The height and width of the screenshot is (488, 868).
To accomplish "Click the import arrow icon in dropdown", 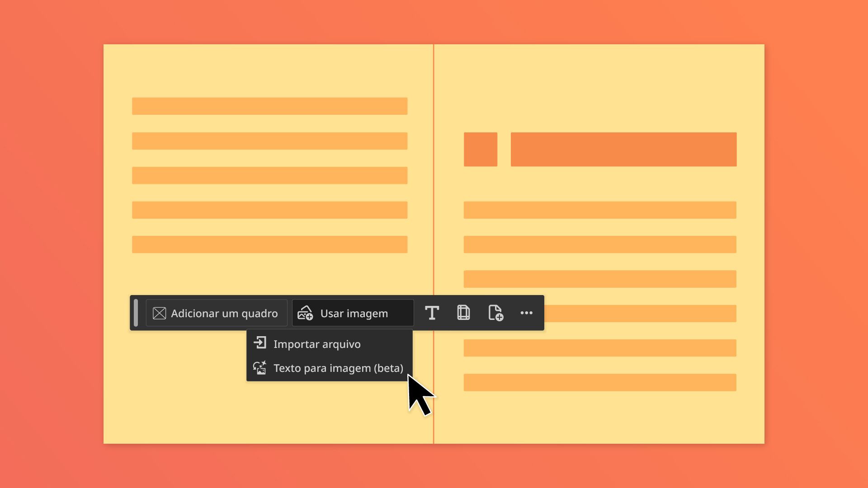I will pos(260,343).
